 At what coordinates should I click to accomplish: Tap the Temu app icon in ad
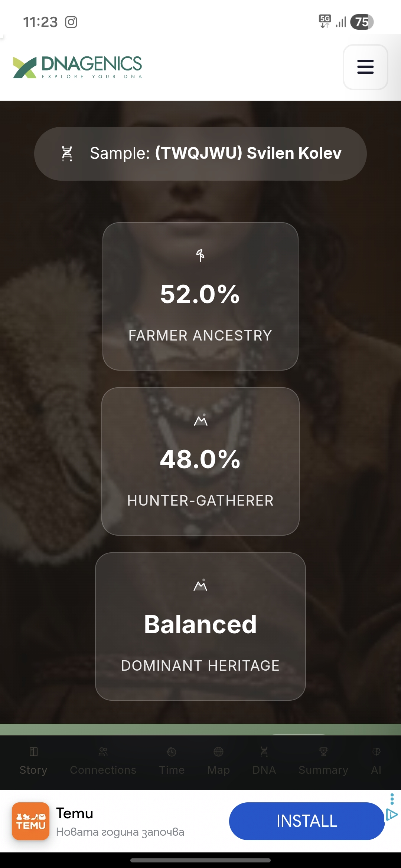31,821
